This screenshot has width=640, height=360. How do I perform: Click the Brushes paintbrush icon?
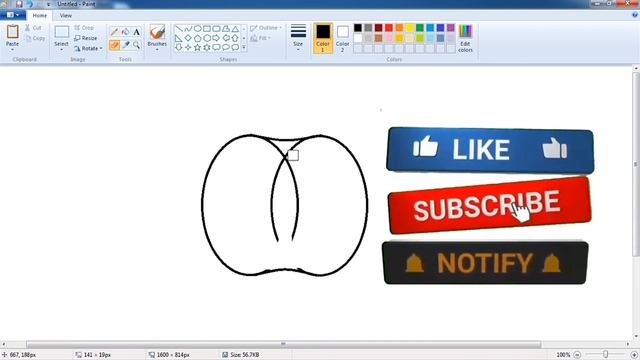157,32
